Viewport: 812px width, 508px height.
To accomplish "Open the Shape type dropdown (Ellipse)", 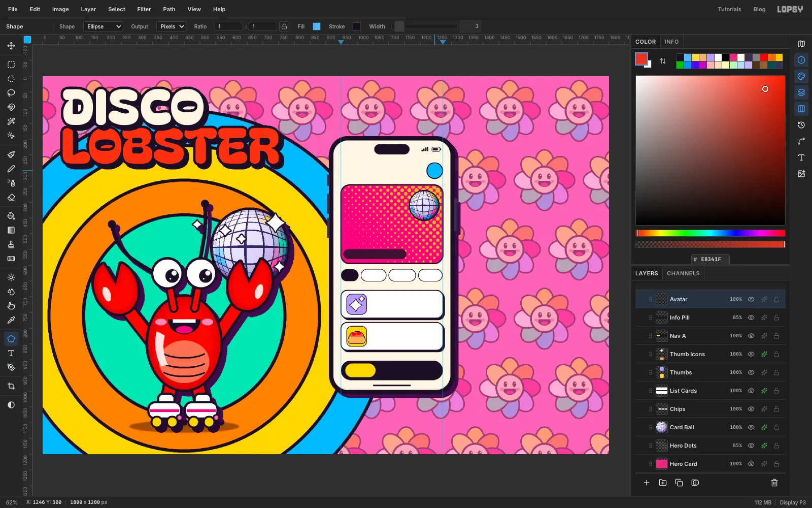I will [104, 26].
